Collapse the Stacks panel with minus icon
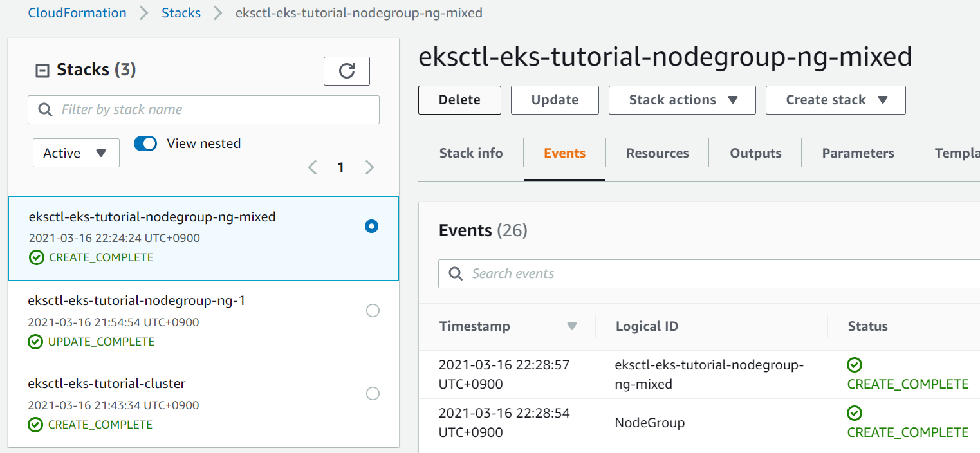Viewport: 980px width, 453px height. [42, 70]
